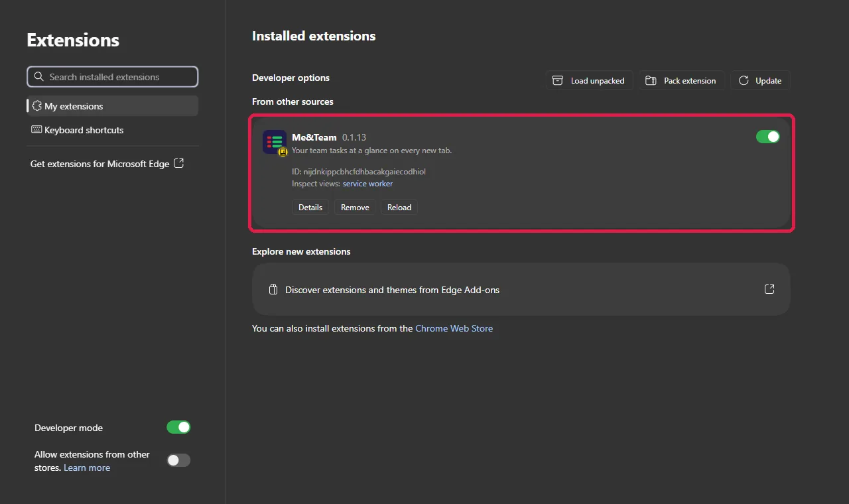Click the Pack extension button
This screenshot has width=849, height=504.
tap(682, 81)
